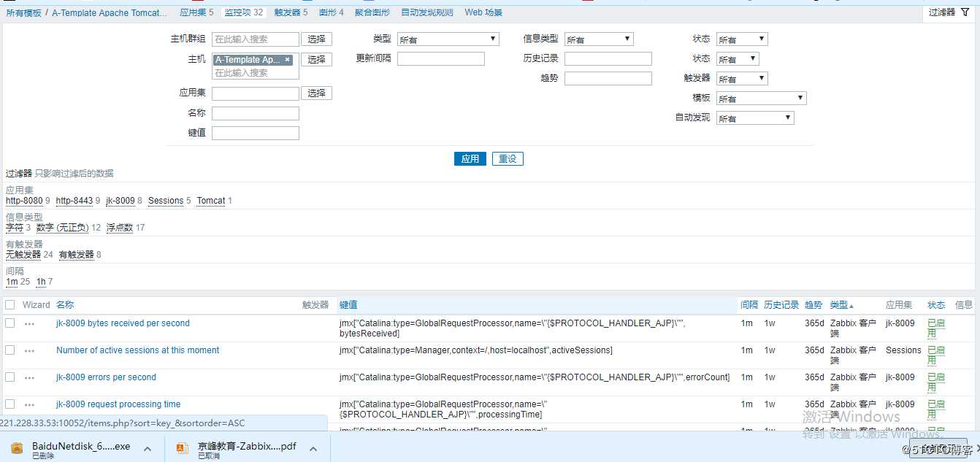
Task: Open the 自动发现 filter dropdown
Action: (755, 118)
